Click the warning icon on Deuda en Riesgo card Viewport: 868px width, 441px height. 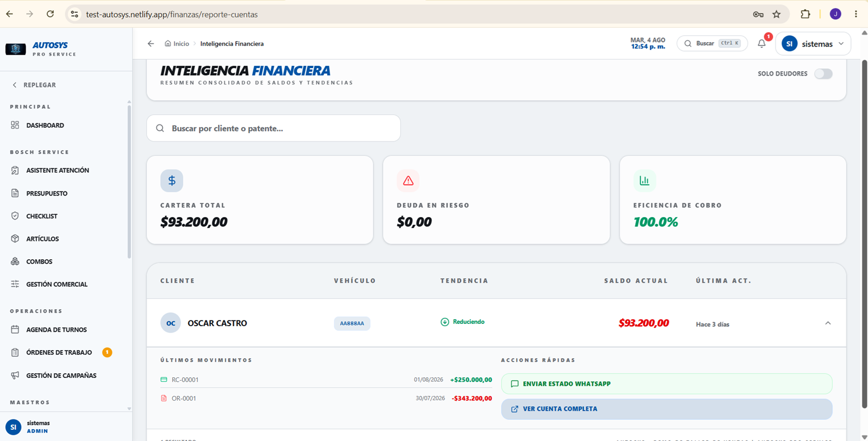[x=408, y=181]
